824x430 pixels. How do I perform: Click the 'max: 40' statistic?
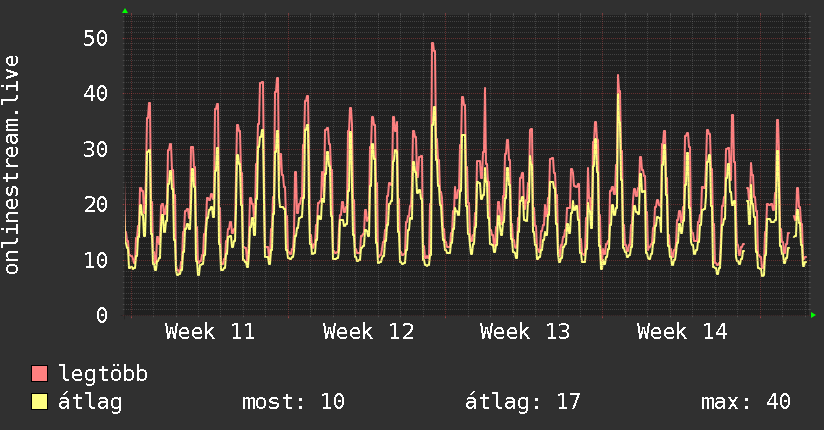(x=746, y=402)
